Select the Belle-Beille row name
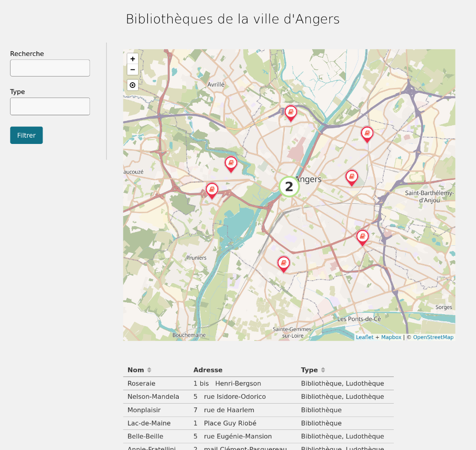Screen dimensions: 476x450 (x=145, y=436)
